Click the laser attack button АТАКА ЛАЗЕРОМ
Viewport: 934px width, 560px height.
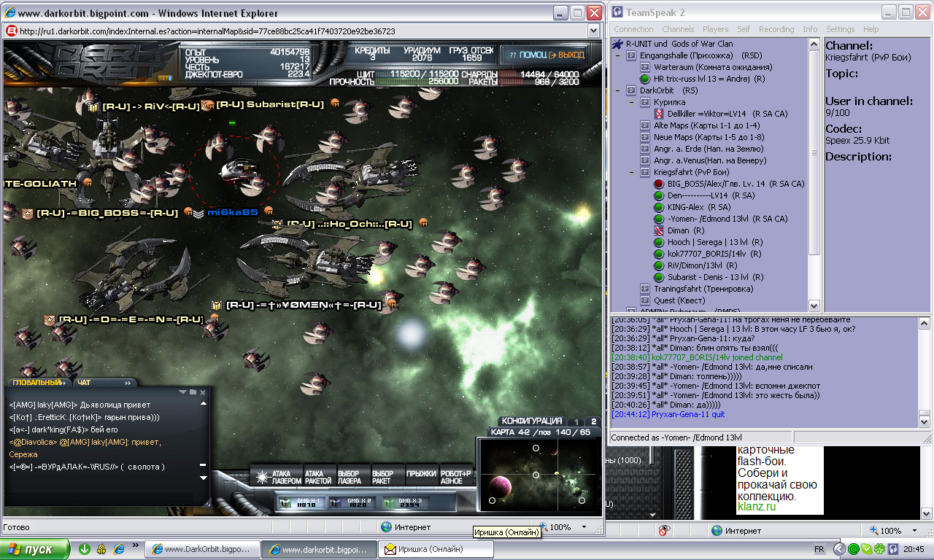[x=278, y=478]
